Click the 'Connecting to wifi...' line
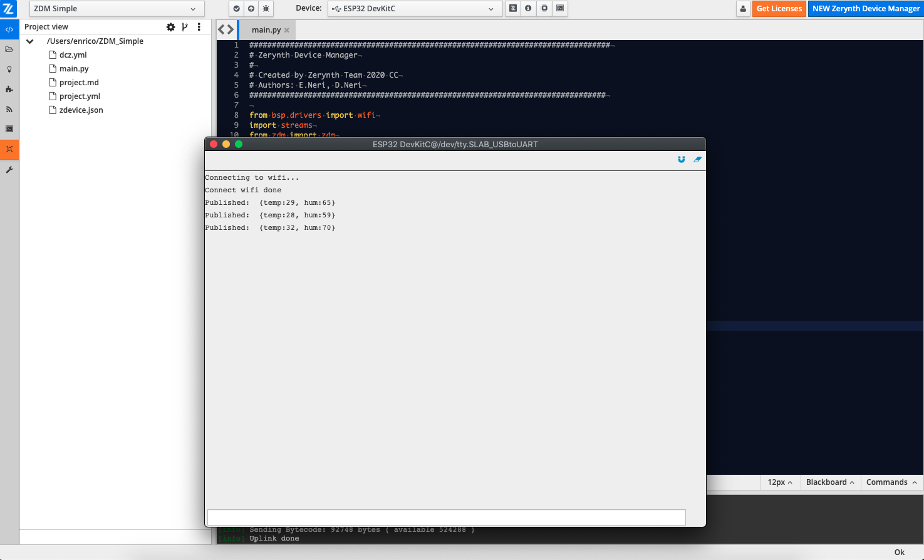This screenshot has height=560, width=924. pos(252,178)
